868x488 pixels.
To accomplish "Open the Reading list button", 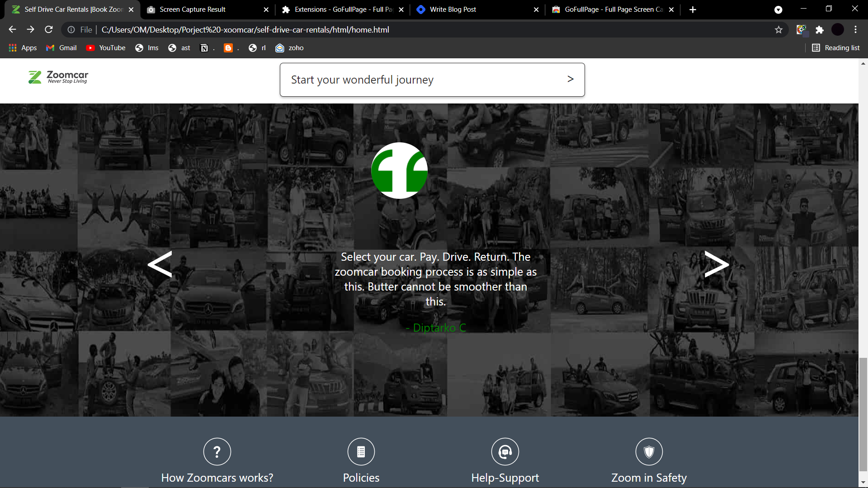I will 836,48.
